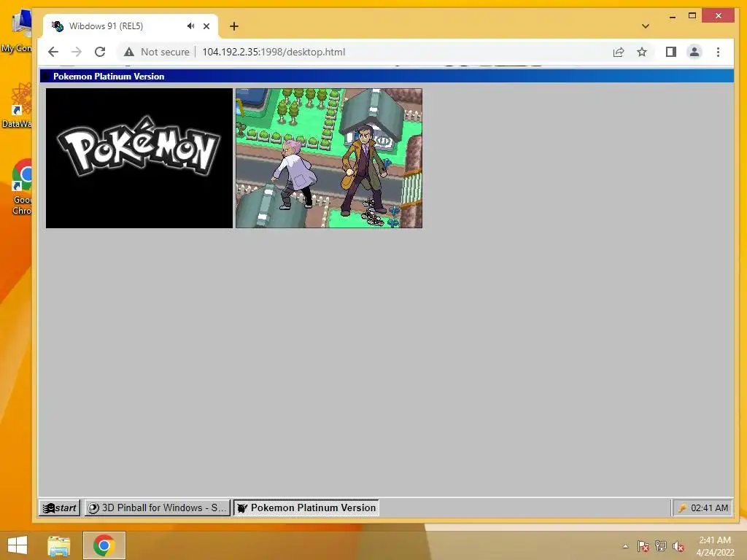This screenshot has height=560, width=747.
Task: Open the Chrome profile menu
Action: (694, 52)
